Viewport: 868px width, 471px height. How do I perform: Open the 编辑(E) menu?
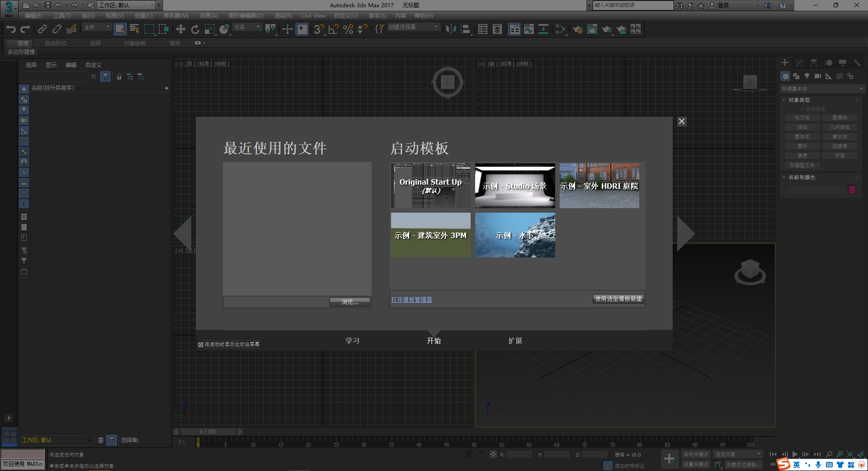[33, 16]
